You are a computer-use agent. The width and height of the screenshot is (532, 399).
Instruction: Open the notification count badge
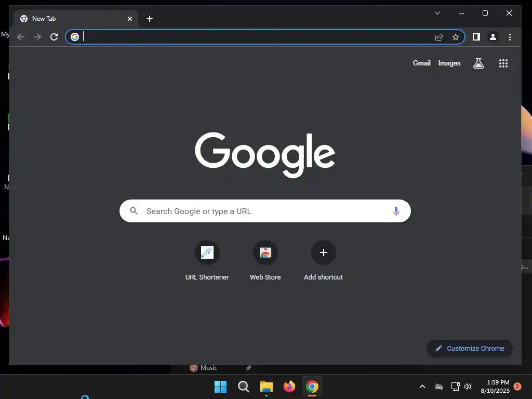click(x=517, y=386)
